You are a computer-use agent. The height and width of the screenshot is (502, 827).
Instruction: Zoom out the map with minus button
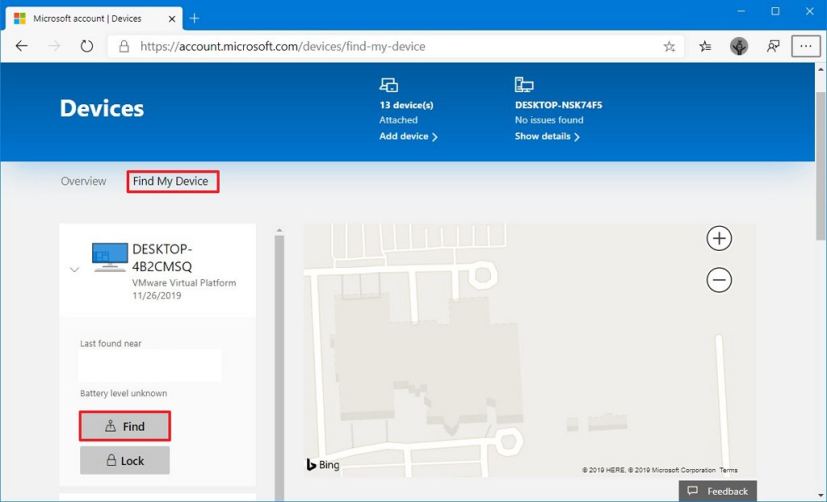coord(719,279)
